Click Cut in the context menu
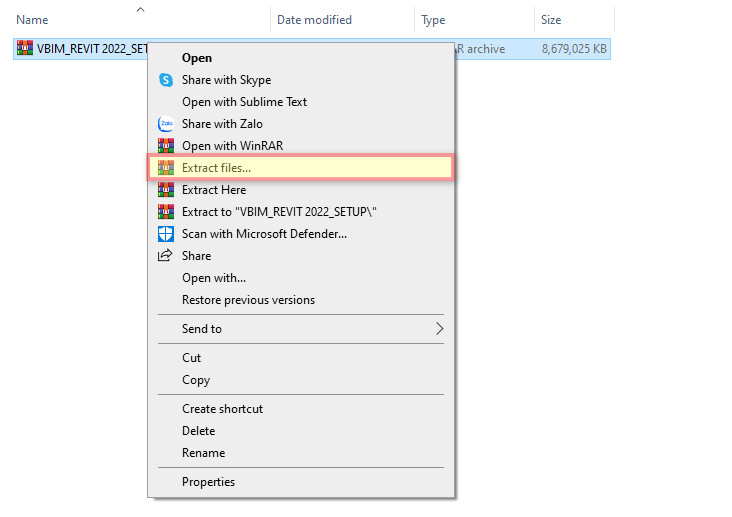The height and width of the screenshot is (517, 732). pos(192,358)
